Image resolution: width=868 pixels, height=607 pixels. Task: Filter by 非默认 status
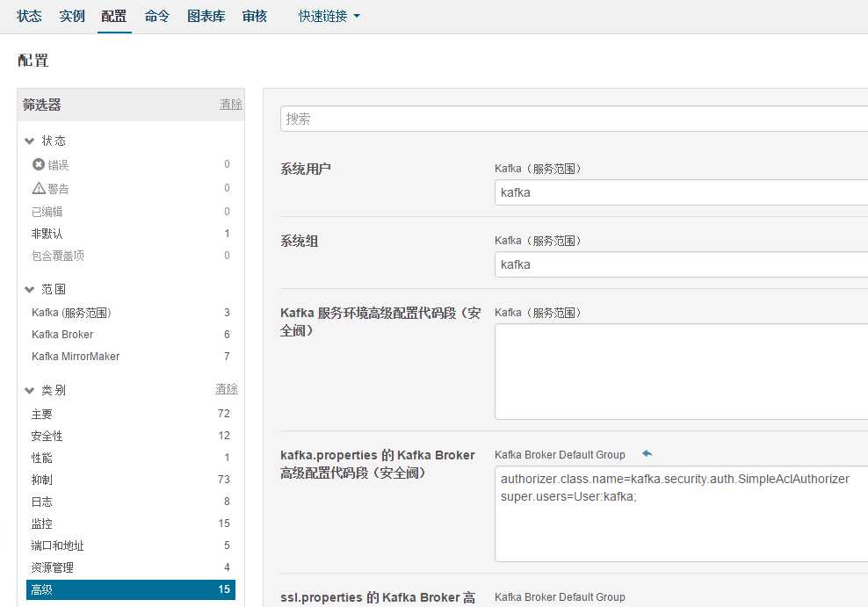131,234
